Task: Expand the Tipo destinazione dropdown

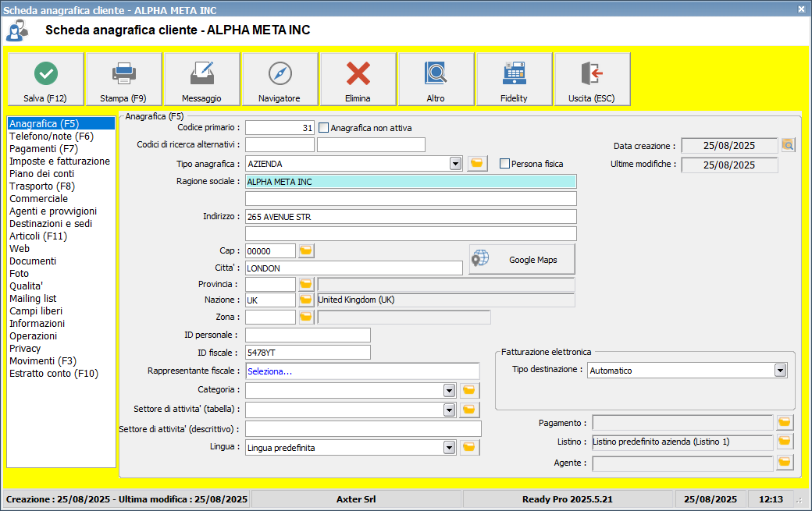Action: 780,371
